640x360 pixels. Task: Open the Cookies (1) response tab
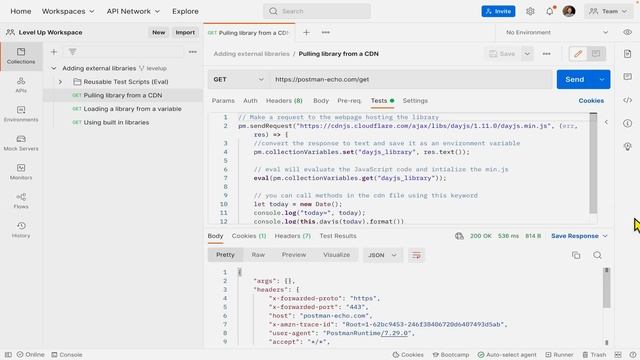point(249,236)
